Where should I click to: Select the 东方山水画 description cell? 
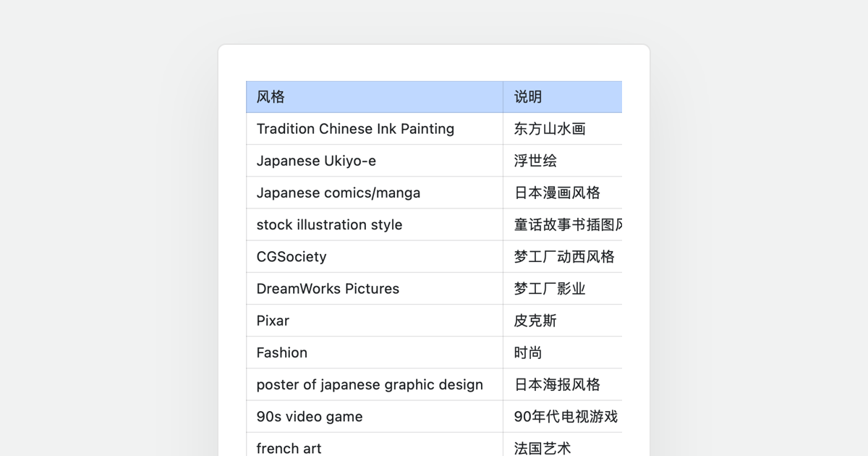(x=550, y=129)
